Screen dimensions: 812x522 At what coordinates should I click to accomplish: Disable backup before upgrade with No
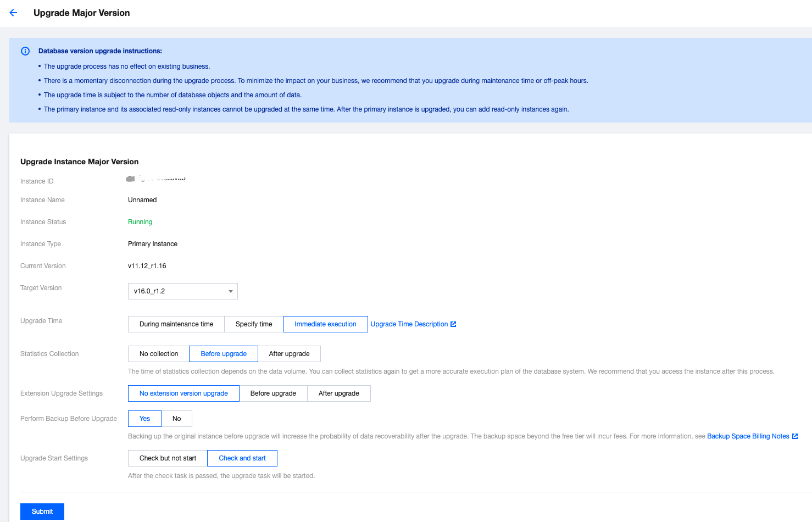click(176, 419)
